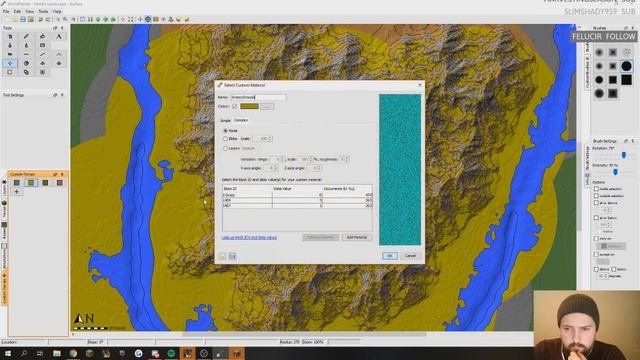Select the Grass row in block table
The image size is (640, 360).
[297, 195]
